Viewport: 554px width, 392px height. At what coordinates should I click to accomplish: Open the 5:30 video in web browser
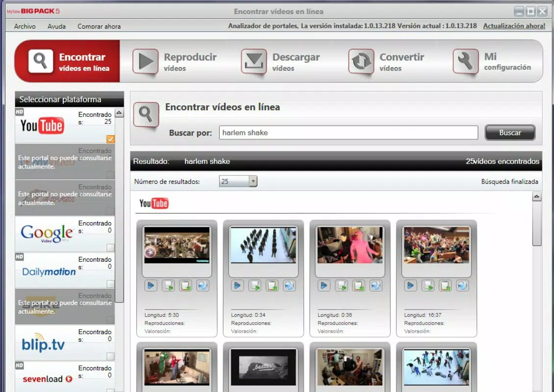[203, 285]
